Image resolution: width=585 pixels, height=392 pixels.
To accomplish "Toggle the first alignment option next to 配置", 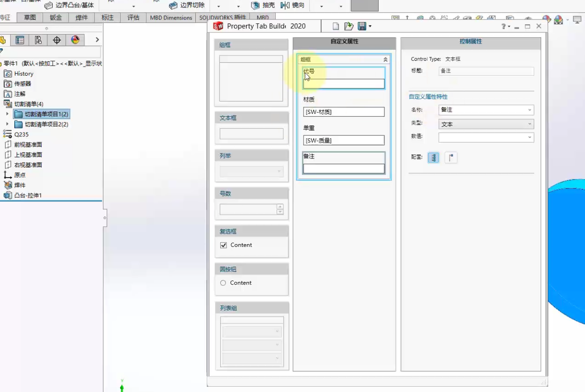I will point(433,157).
